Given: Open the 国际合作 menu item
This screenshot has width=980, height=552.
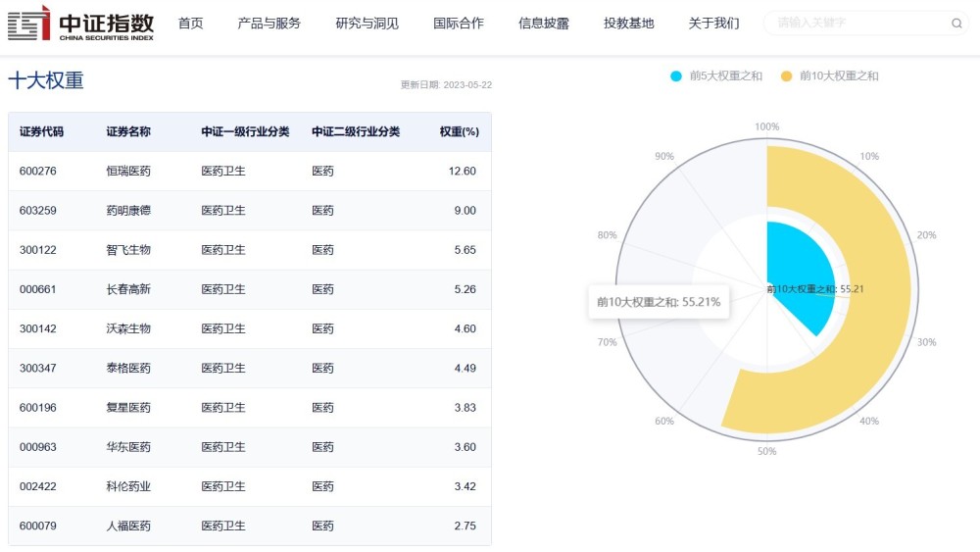Looking at the screenshot, I should coord(459,24).
